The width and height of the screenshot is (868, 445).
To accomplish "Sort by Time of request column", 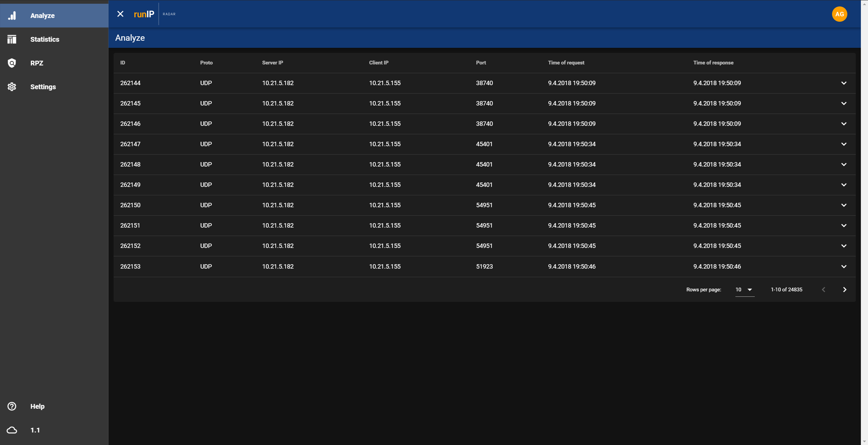I will point(566,63).
